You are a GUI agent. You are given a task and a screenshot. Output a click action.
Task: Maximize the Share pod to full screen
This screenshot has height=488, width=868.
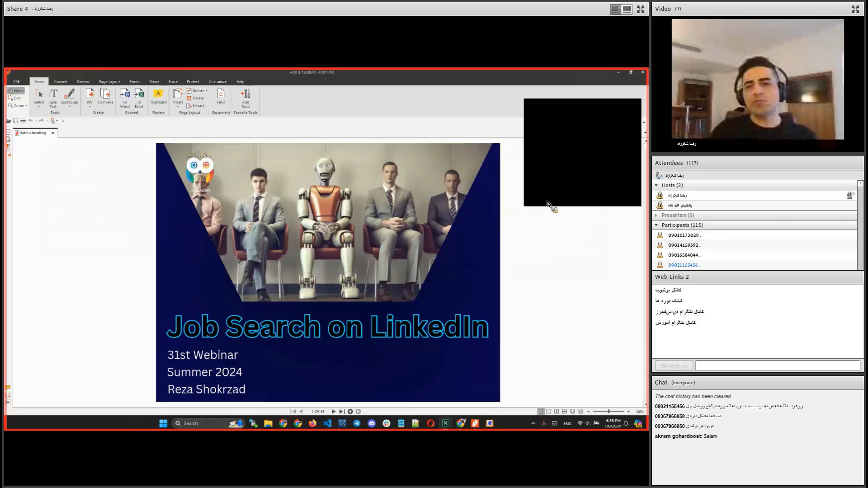tap(641, 9)
